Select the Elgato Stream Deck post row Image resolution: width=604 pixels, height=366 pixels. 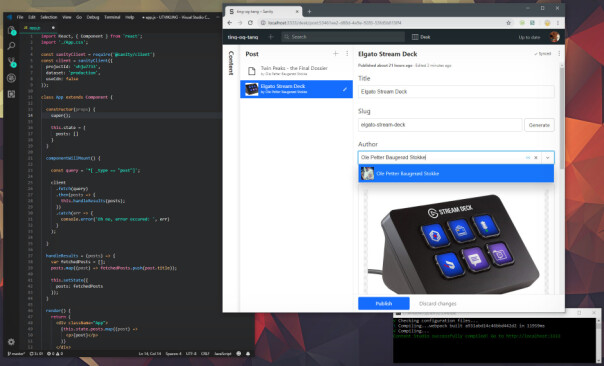pos(296,89)
